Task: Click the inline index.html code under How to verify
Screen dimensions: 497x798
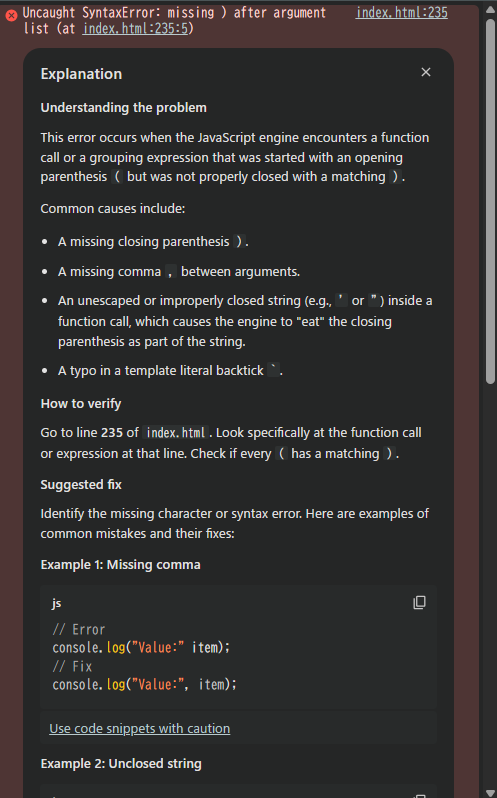Action: (x=176, y=433)
